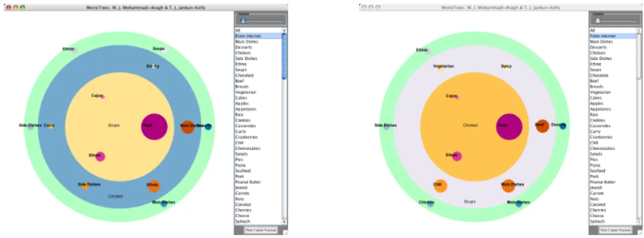Select 'Pies' in right window's list
Image resolution: width=644 pixels, height=238 pixels.
coord(613,160)
